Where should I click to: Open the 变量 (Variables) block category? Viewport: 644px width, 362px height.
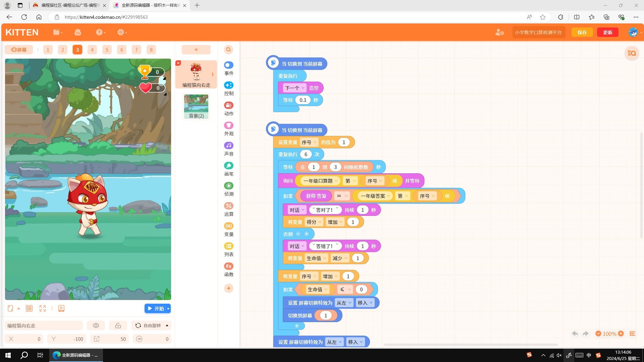tap(229, 229)
